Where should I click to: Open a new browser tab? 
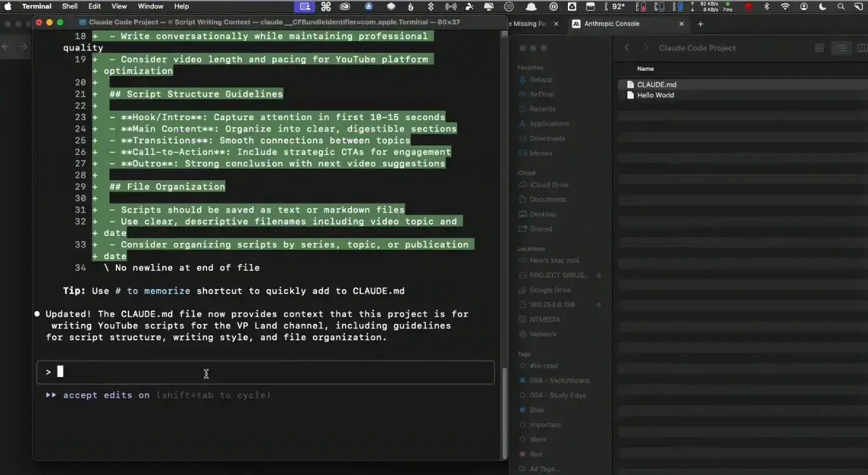click(700, 24)
